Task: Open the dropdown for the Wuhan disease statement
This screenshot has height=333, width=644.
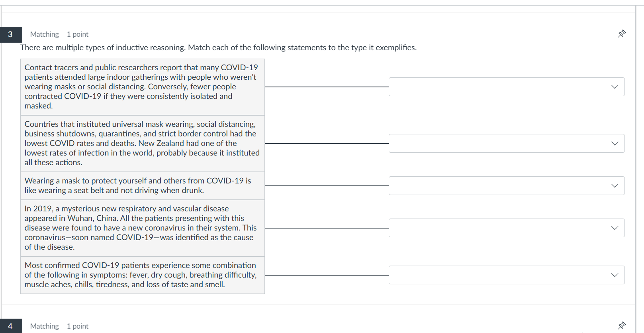Action: (506, 228)
